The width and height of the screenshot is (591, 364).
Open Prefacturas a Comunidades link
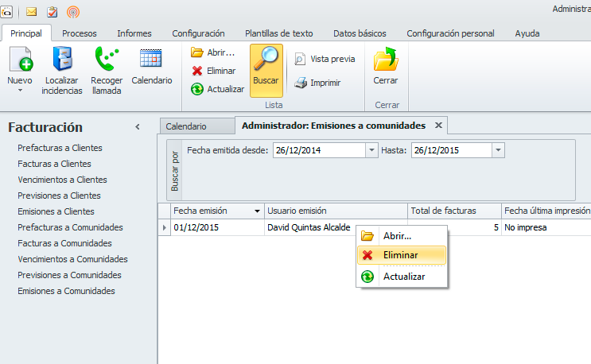click(x=70, y=227)
